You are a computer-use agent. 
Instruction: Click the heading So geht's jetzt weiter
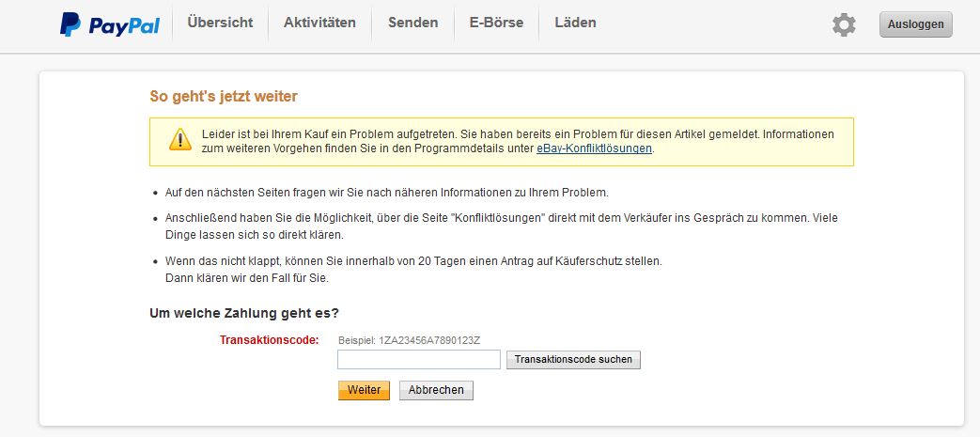[x=224, y=97]
